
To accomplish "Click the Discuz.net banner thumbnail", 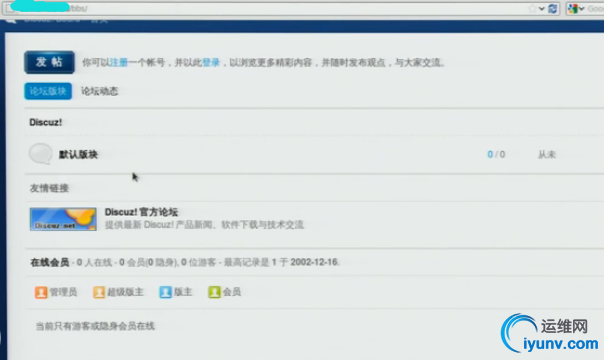I will click(63, 219).
